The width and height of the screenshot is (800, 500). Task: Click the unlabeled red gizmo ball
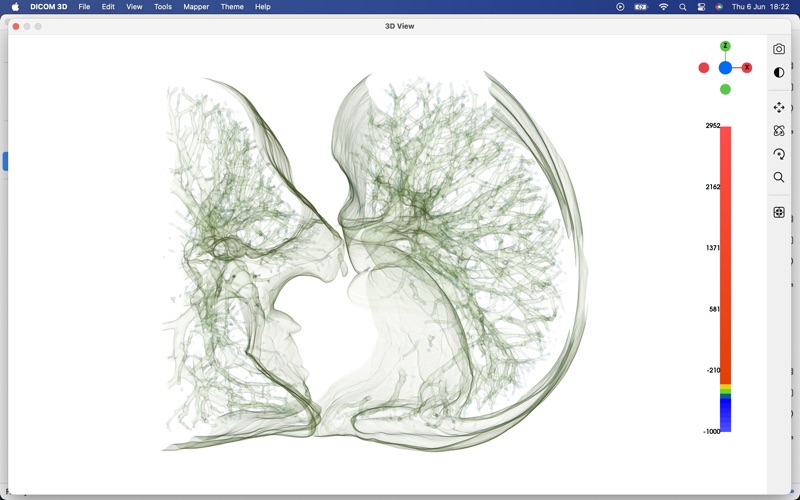point(704,68)
